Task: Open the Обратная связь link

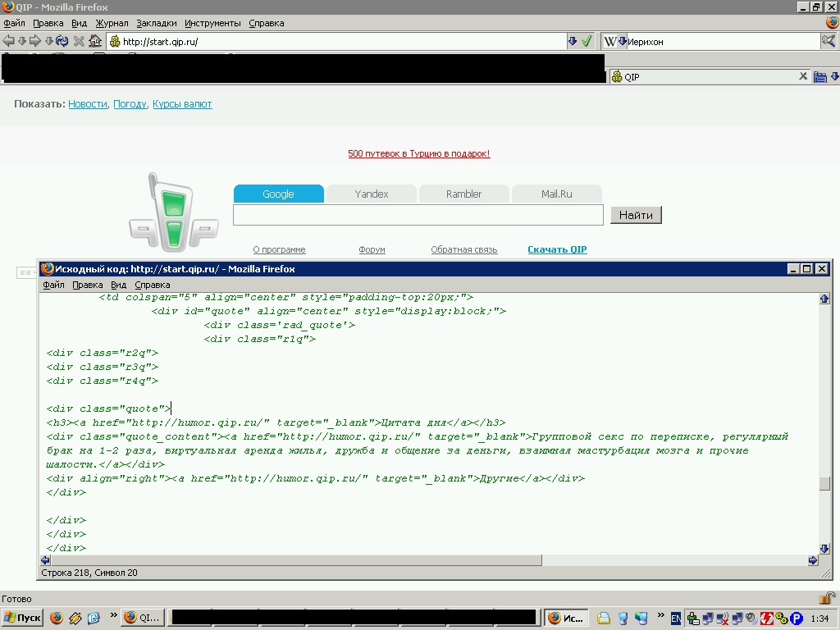Action: pyautogui.click(x=464, y=249)
